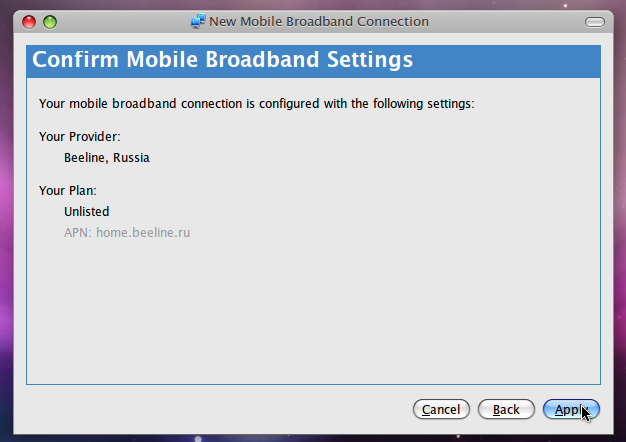Click the APN home.beeline.ru text
The height and width of the screenshot is (442, 626).
coord(127,233)
